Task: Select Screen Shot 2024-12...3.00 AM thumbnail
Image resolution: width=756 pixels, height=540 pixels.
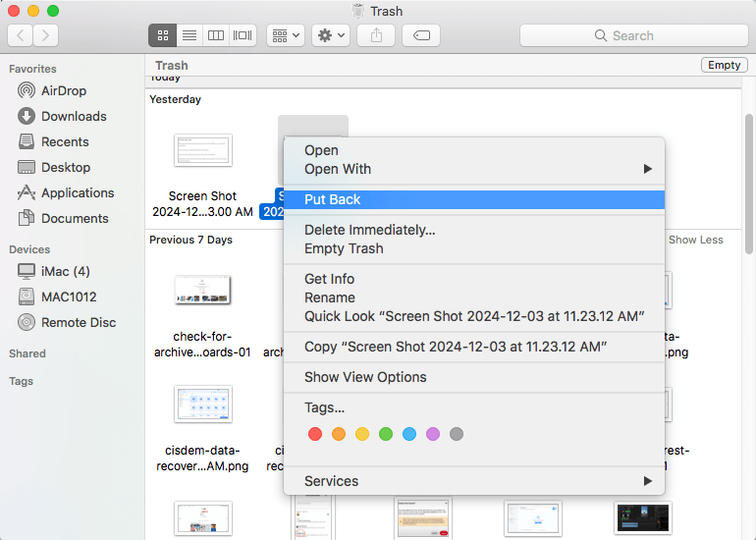Action: point(203,150)
